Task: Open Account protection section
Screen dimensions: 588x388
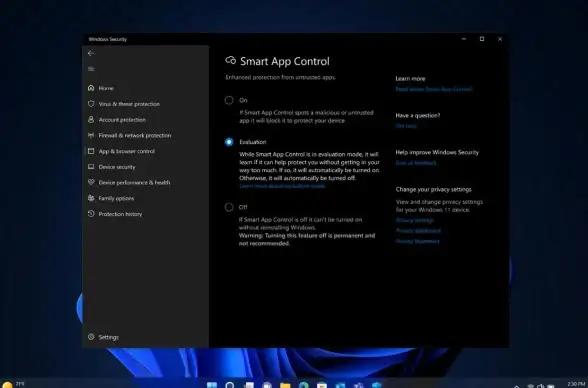Action: pos(117,120)
